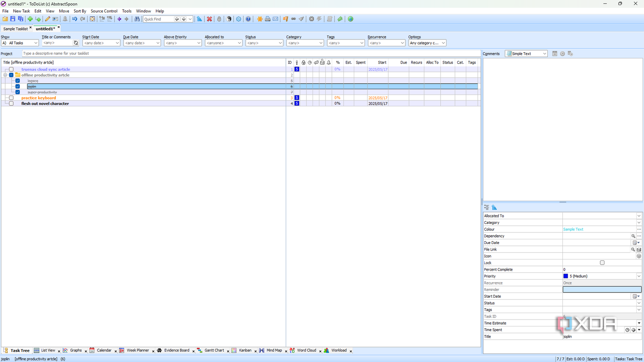Click the Quick Find search field
The width and height of the screenshot is (644, 362).
click(x=159, y=19)
